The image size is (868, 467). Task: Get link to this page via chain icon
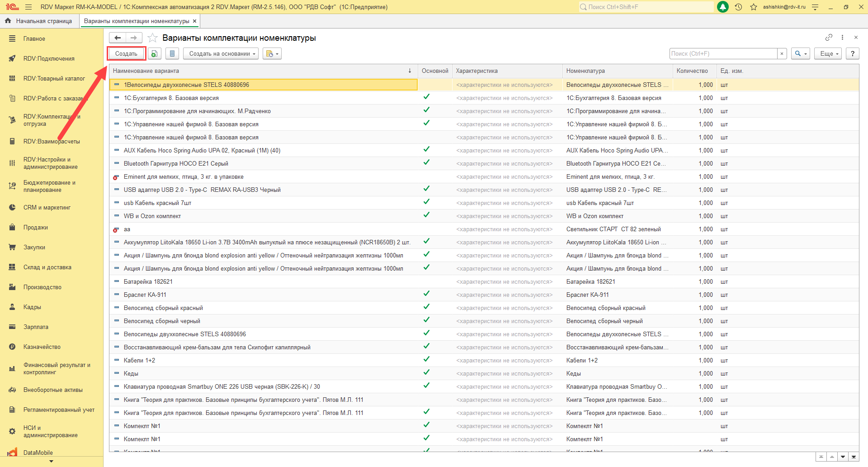click(x=828, y=38)
